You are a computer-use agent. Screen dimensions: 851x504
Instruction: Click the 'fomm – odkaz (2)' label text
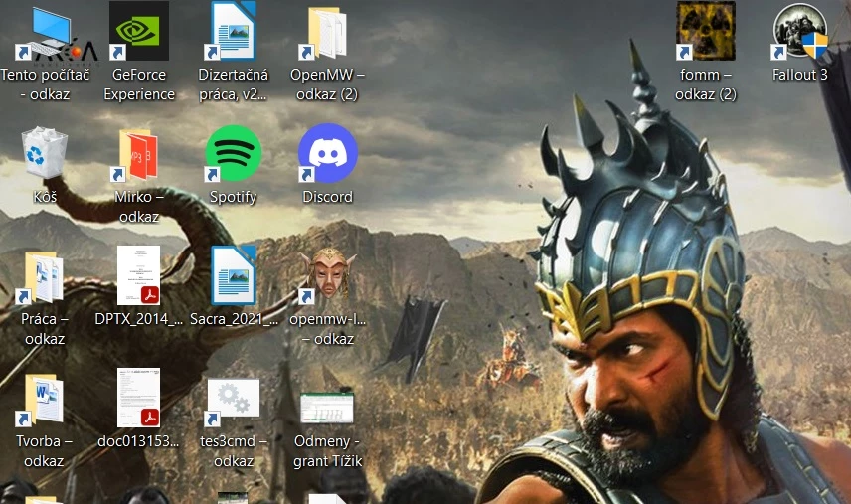click(706, 84)
